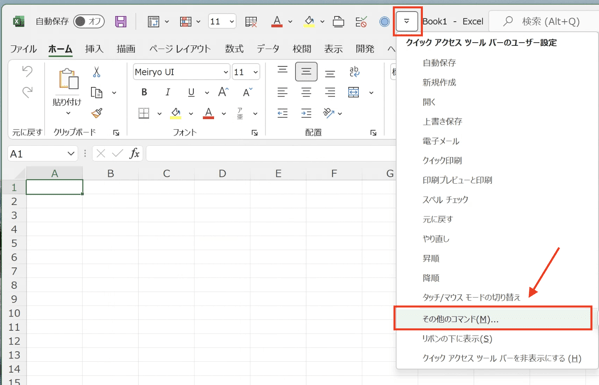
Task: Click the Decrease Indent icon
Action: [x=282, y=113]
